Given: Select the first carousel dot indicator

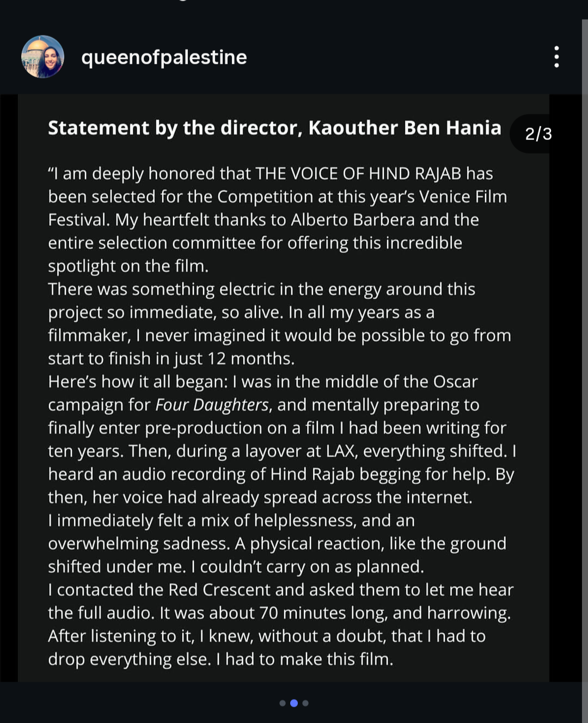Looking at the screenshot, I should click(x=282, y=703).
